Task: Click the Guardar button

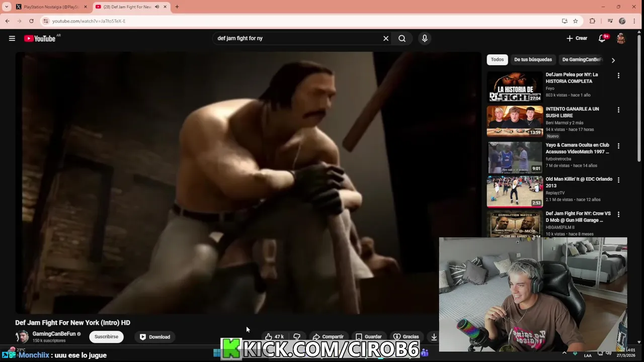Action: point(368,337)
